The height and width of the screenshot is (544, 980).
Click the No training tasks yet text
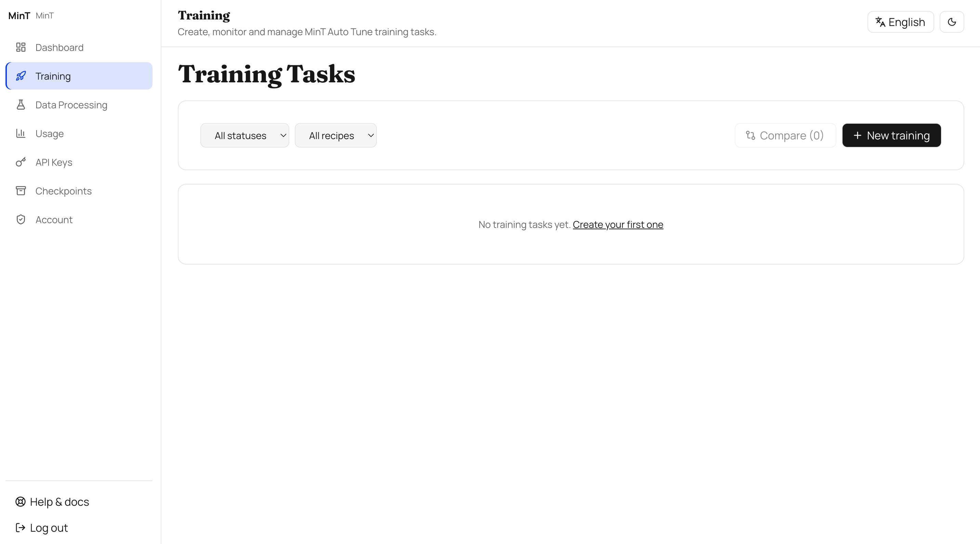point(524,224)
